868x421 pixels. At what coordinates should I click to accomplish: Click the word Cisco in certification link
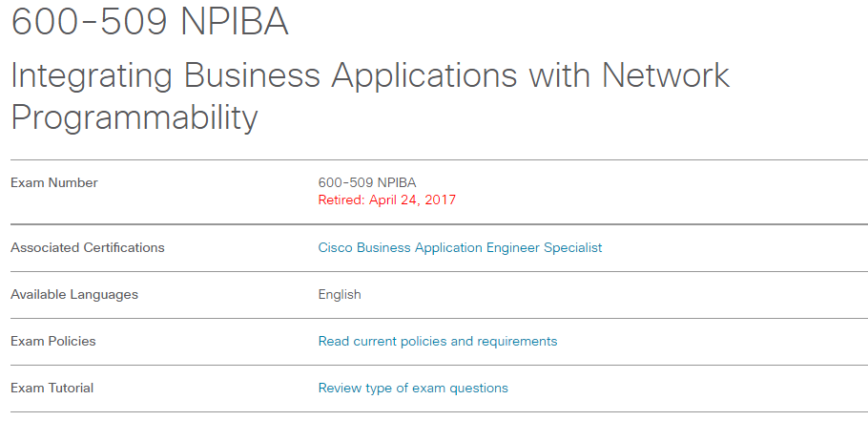(335, 247)
